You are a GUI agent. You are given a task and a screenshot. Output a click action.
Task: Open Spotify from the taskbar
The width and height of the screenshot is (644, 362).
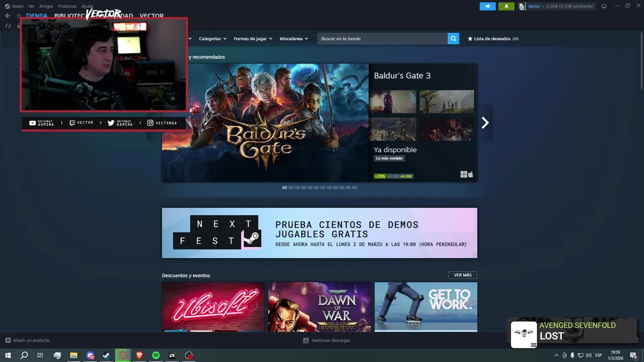click(x=156, y=355)
